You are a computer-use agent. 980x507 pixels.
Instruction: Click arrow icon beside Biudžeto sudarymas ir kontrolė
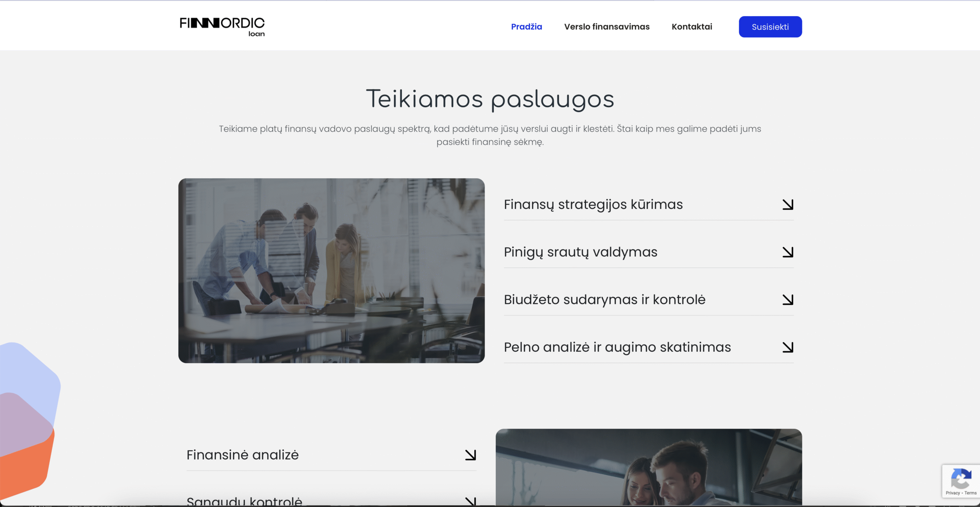click(x=787, y=300)
